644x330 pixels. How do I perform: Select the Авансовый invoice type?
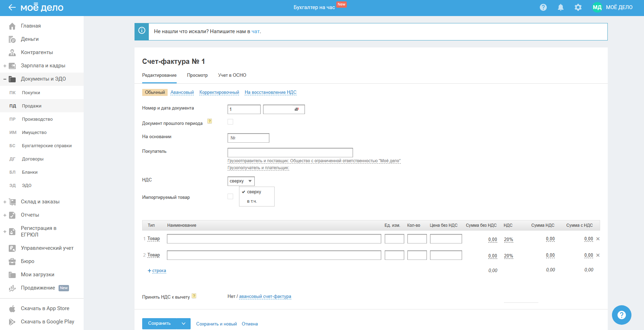[182, 92]
